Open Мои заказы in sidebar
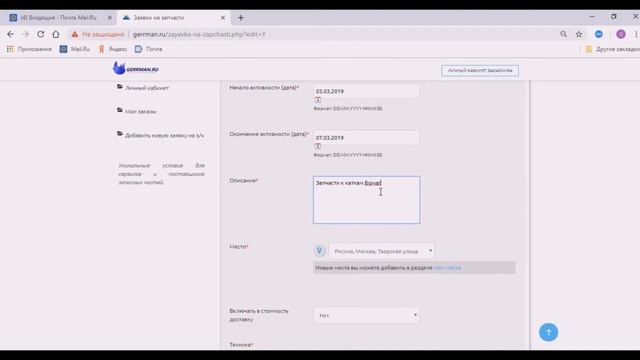This screenshot has height=360, width=640. (140, 111)
